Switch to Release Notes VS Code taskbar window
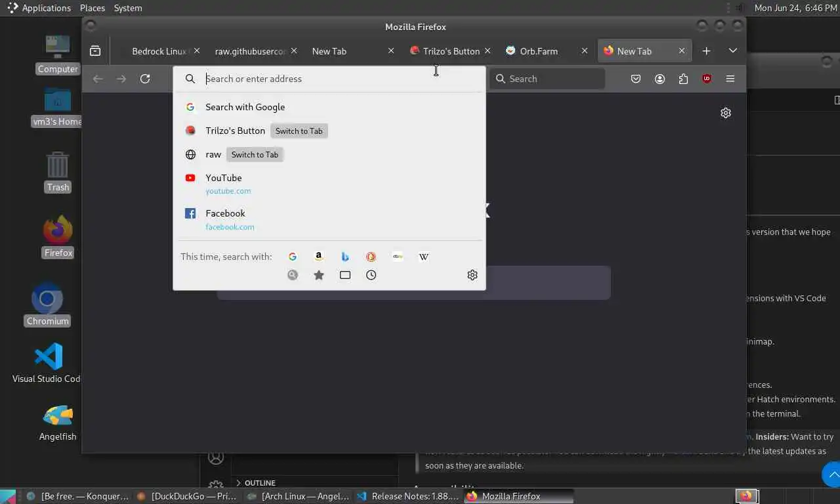The width and height of the screenshot is (840, 504). click(408, 496)
